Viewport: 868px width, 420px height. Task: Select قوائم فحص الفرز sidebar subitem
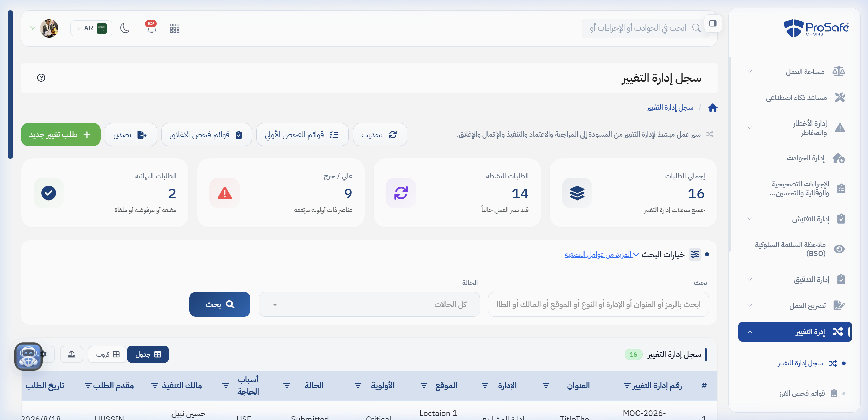click(808, 394)
